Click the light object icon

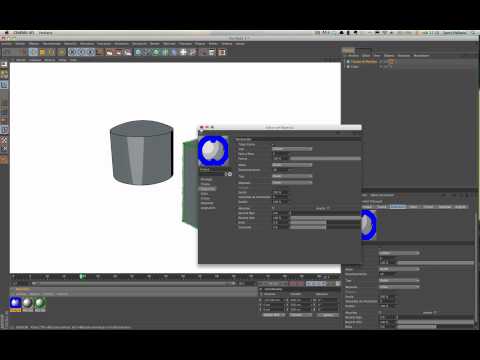203,52
